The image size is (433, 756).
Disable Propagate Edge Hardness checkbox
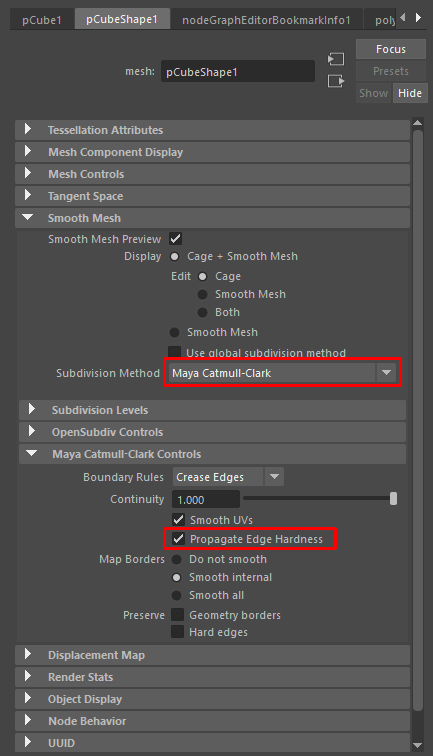[x=178, y=539]
